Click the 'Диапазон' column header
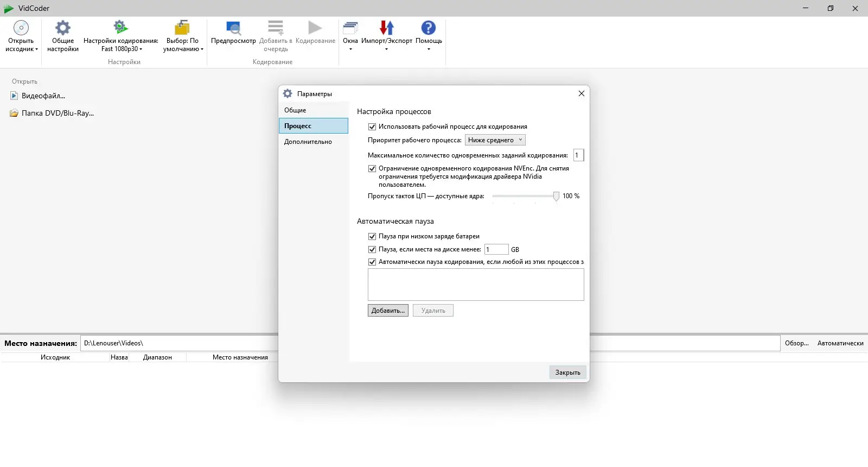868x467 pixels. click(x=157, y=357)
